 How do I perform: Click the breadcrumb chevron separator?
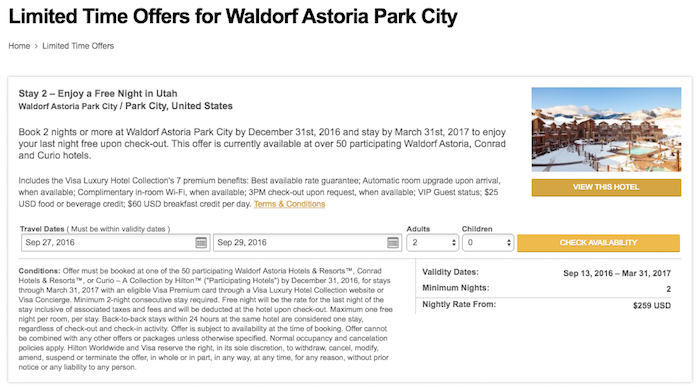(x=36, y=46)
